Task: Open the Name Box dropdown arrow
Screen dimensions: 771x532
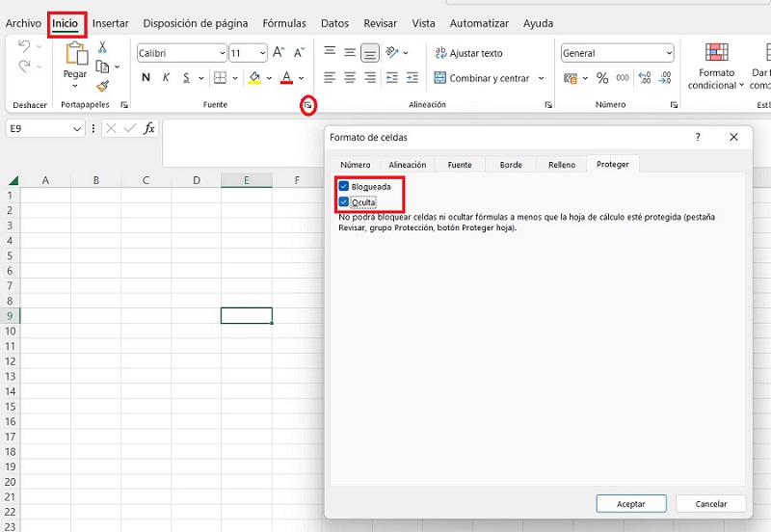Action: pyautogui.click(x=77, y=129)
